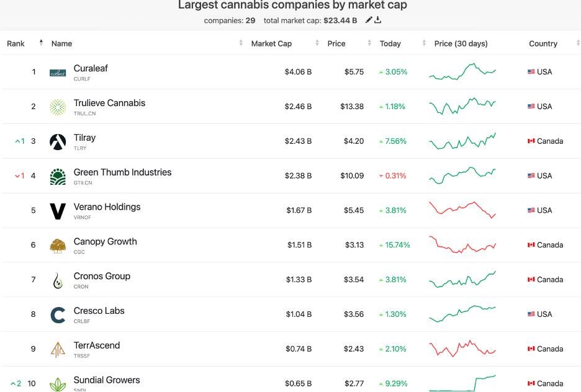Sort by the Price column header
The image size is (581, 392).
click(336, 44)
